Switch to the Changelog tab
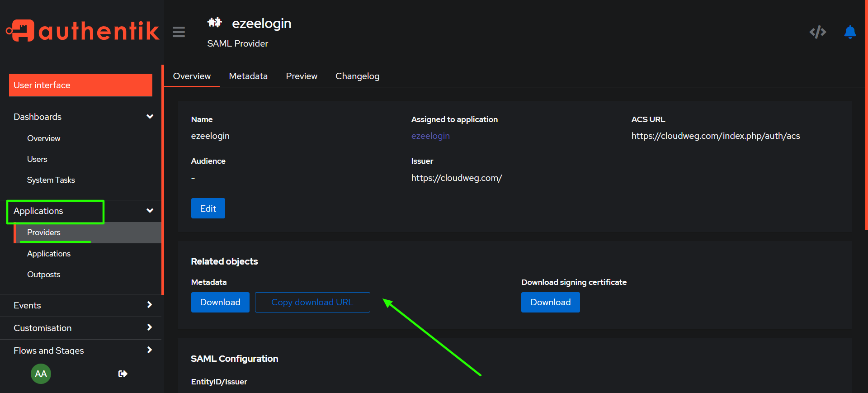The image size is (868, 393). (357, 76)
